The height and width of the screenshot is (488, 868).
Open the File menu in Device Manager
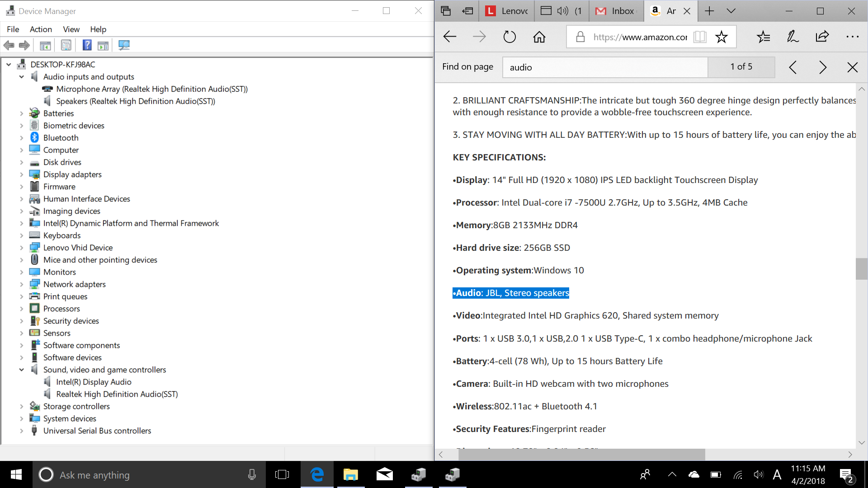click(x=13, y=29)
